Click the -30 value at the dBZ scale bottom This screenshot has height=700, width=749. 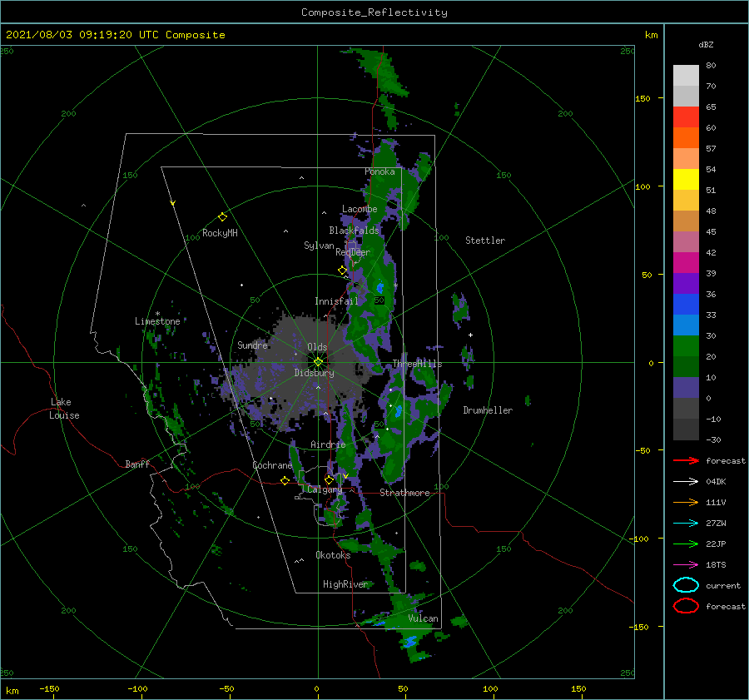(714, 439)
